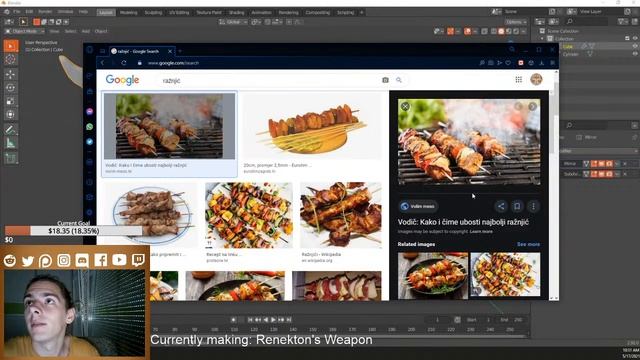Click the Blender logo menu icon
This screenshot has width=640, height=360.
tap(7, 12)
